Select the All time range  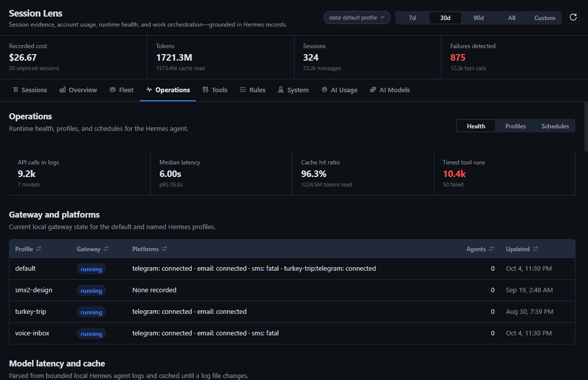click(x=511, y=18)
